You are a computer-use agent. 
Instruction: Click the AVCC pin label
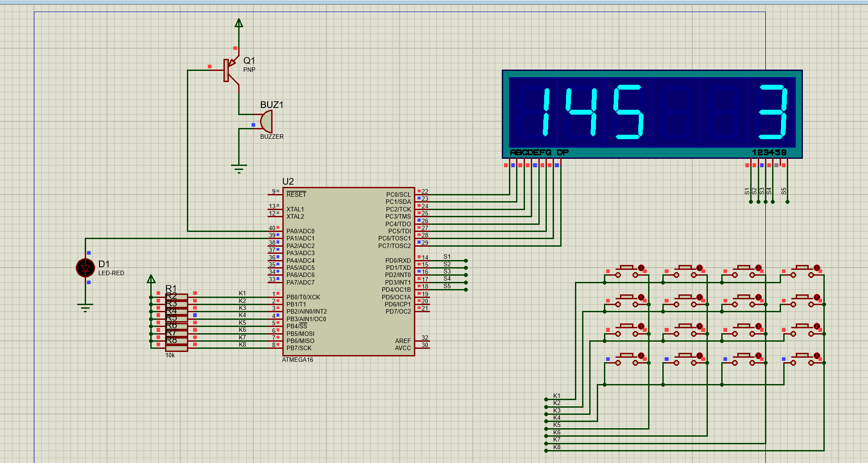(403, 348)
